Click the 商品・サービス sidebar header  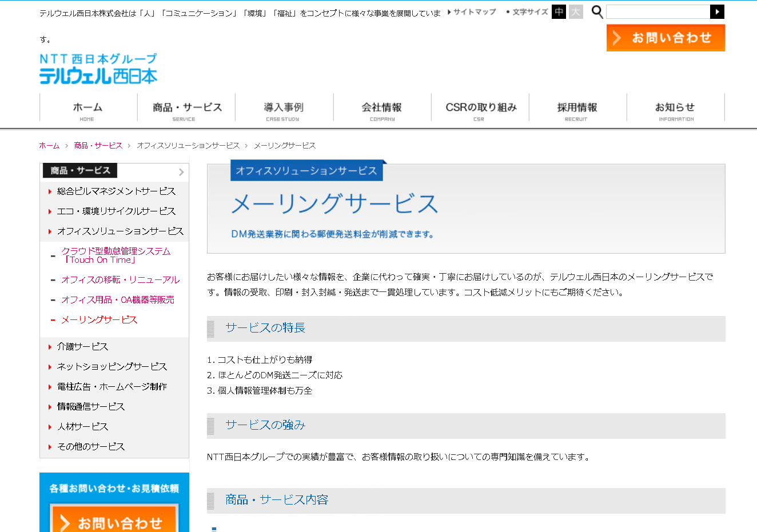[80, 170]
